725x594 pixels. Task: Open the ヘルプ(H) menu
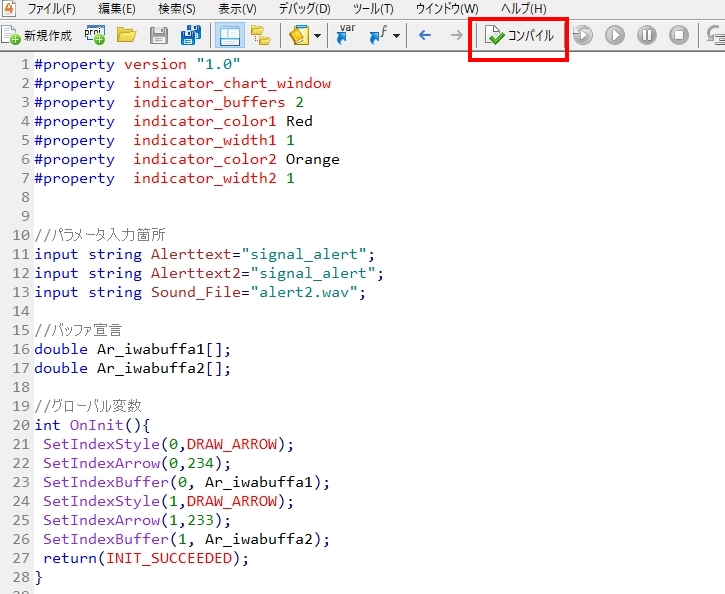523,9
